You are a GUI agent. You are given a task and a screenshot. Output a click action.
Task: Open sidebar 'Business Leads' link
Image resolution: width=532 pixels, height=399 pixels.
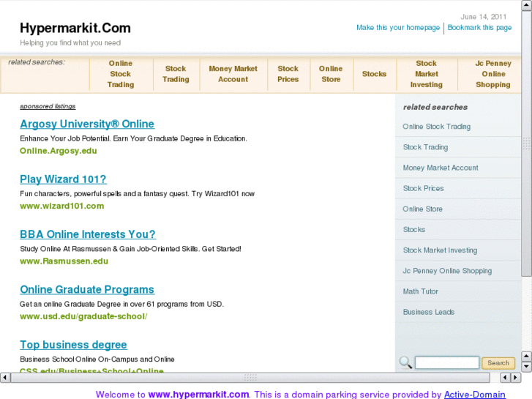[429, 312]
